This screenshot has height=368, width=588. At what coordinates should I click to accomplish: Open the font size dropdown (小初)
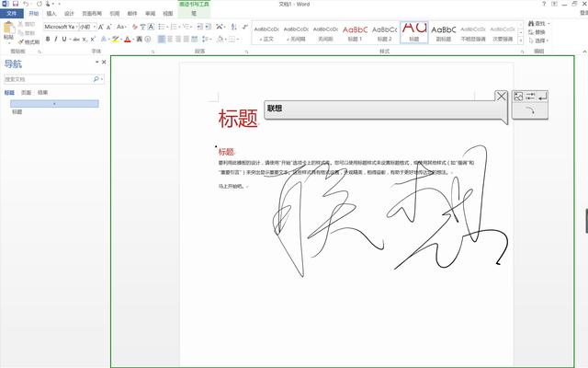click(x=94, y=27)
